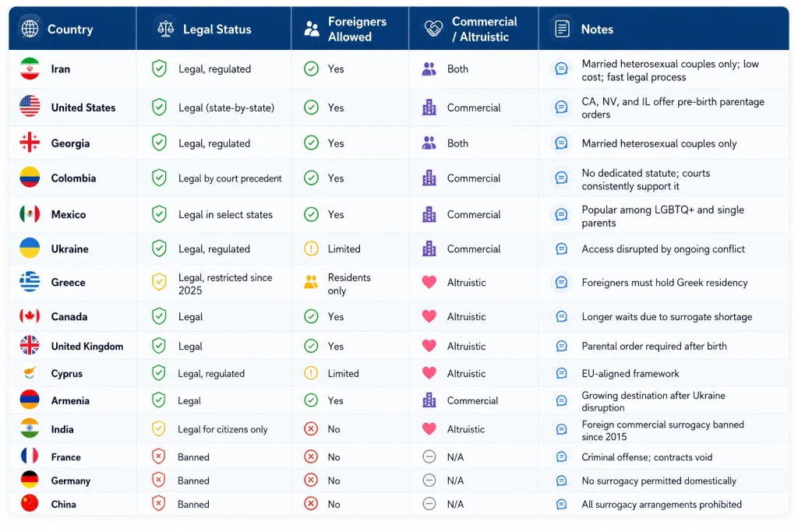
Task: Click the building icon in Colombia row
Action: point(429,178)
